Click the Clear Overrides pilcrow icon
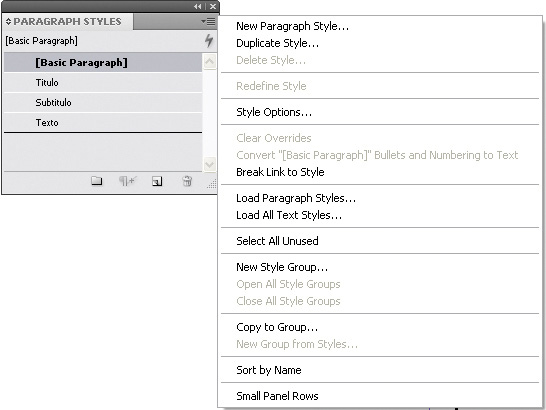Image resolution: width=546 pixels, height=410 pixels. pos(127,181)
